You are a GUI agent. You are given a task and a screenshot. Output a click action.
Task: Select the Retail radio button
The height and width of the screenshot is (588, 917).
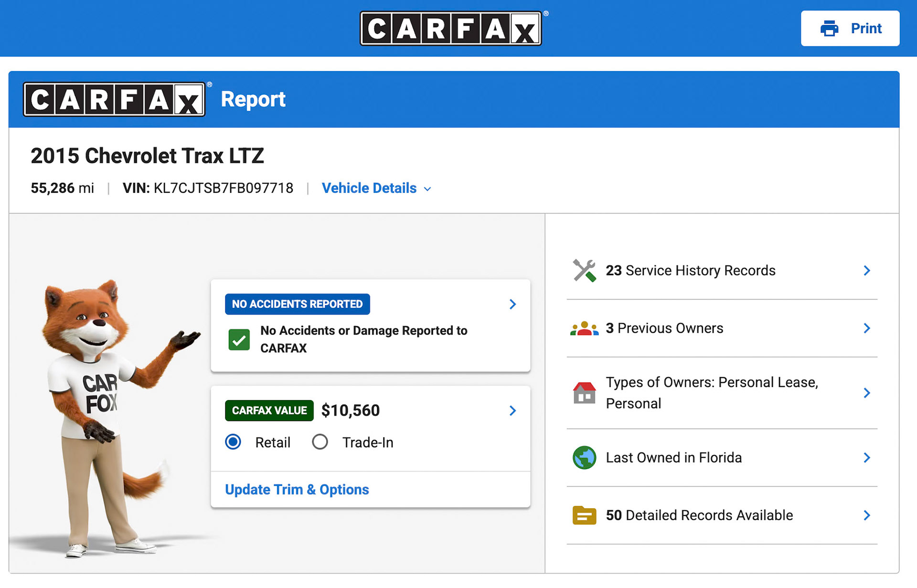click(x=233, y=442)
